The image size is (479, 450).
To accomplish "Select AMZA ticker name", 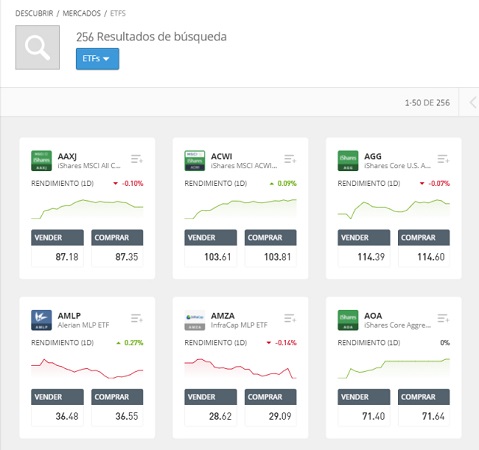I will [x=223, y=316].
